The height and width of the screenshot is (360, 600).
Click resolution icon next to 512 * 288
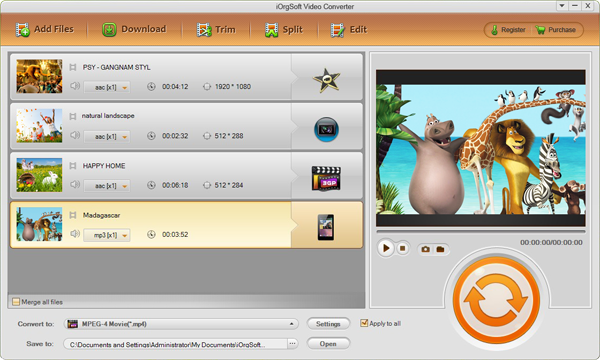pyautogui.click(x=207, y=136)
